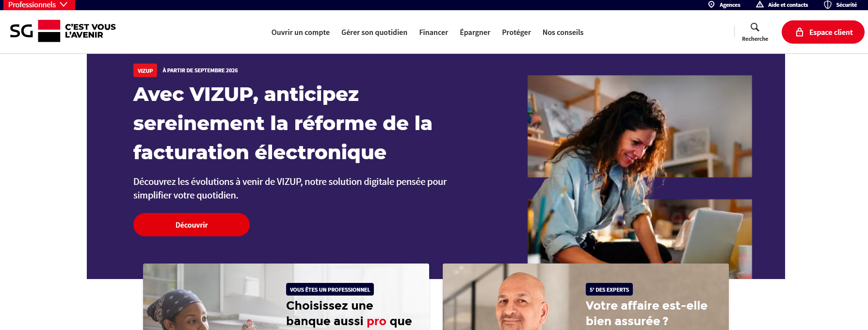Open the Nos conseils menu
Screen dimensions: 868x330
[x=563, y=33]
